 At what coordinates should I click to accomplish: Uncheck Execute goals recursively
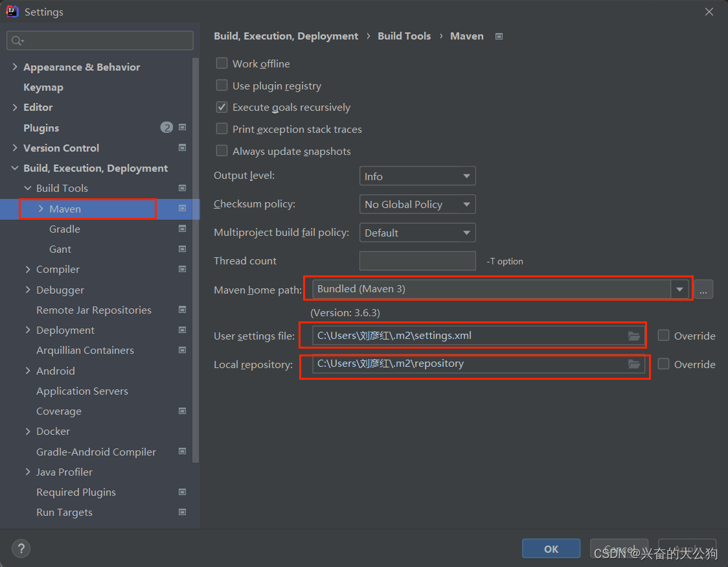(x=222, y=108)
